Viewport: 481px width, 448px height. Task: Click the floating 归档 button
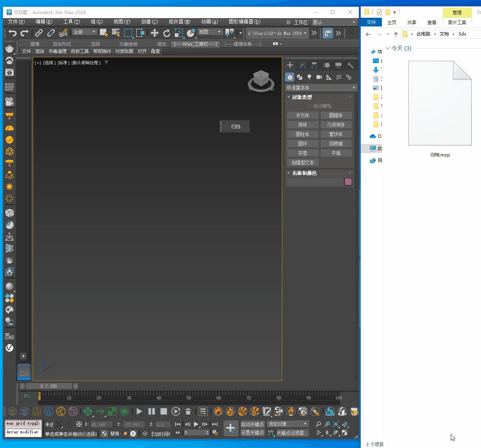pos(236,127)
